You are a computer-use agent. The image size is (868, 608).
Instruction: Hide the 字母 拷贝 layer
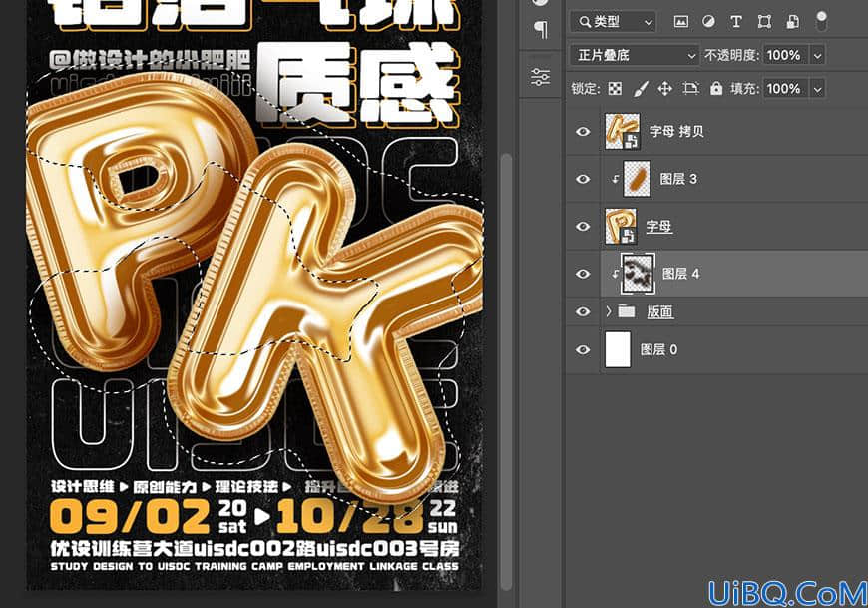pyautogui.click(x=583, y=131)
